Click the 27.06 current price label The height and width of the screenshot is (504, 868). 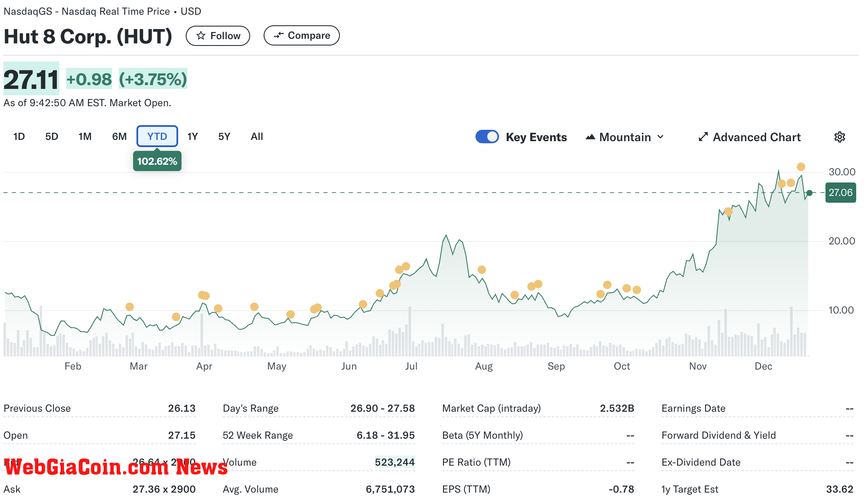[841, 193]
